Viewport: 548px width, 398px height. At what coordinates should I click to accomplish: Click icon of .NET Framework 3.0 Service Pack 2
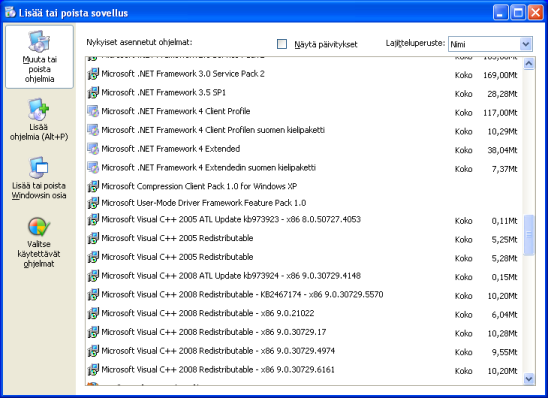pos(93,74)
